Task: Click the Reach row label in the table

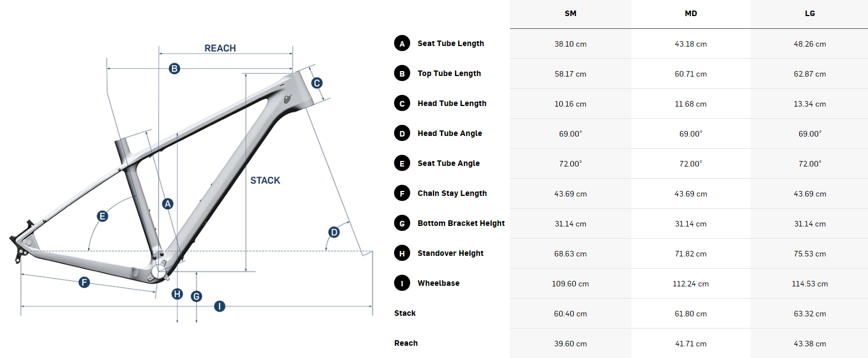Action: click(406, 343)
